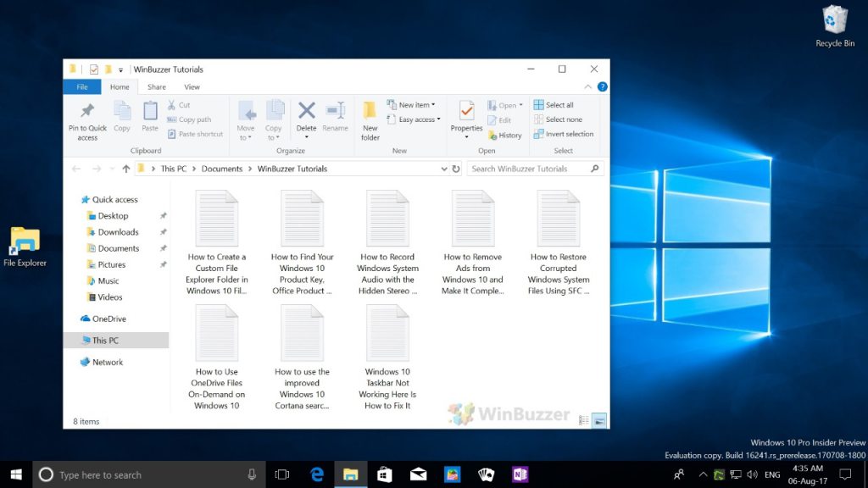The width and height of the screenshot is (868, 488).
Task: Open Microsoft Edge from the taskbar
Action: pos(316,474)
